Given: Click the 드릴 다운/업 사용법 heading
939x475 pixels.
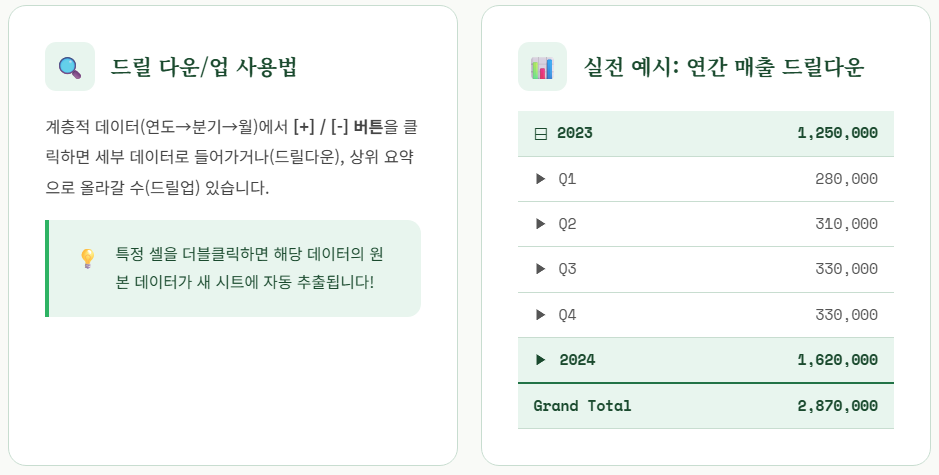Looking at the screenshot, I should [x=204, y=66].
